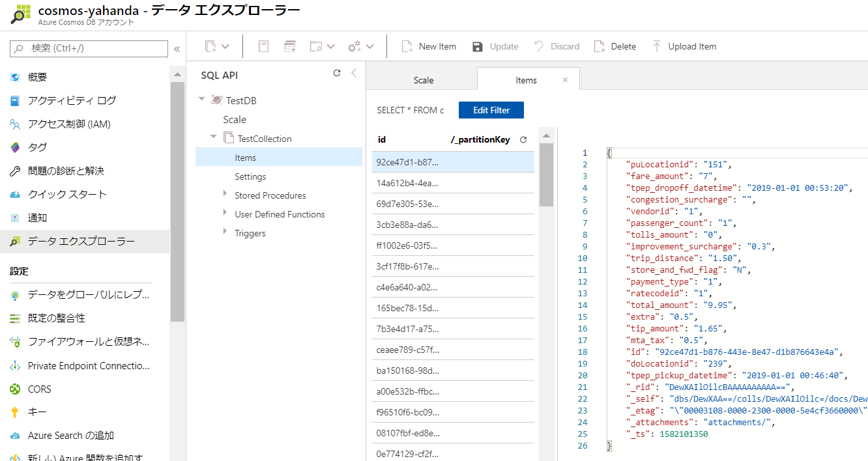Refresh the SQL API tree
The height and width of the screenshot is (461, 868).
click(x=337, y=73)
